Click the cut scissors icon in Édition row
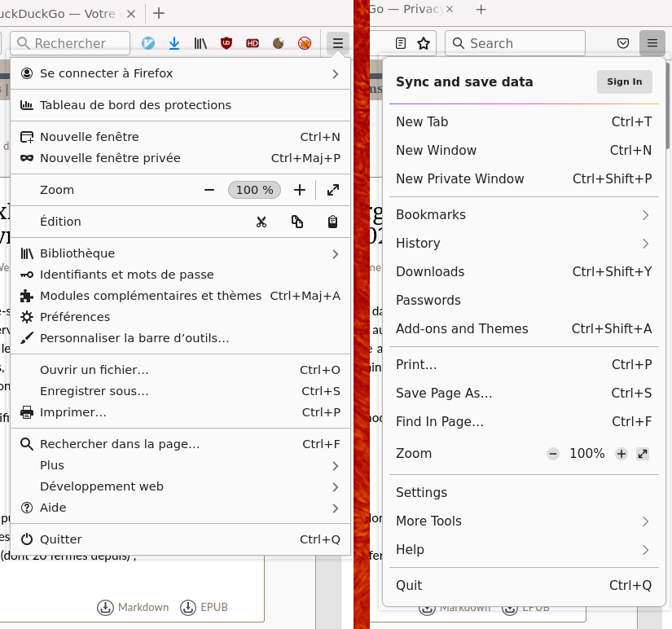This screenshot has width=672, height=629. [261, 222]
